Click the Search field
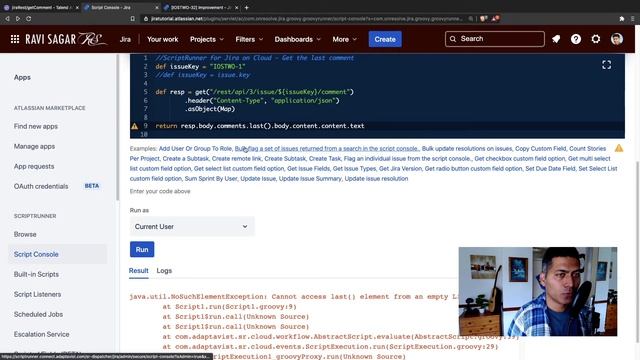This screenshot has height=360, width=640. point(495,39)
